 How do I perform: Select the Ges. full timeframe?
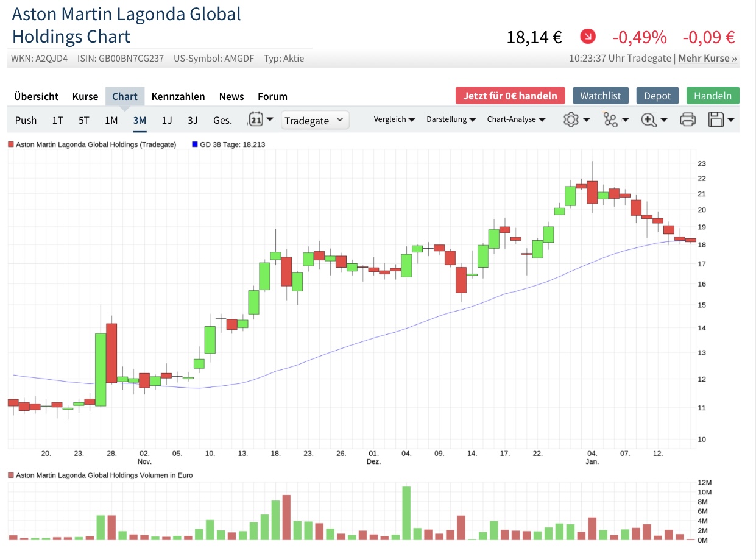point(222,120)
